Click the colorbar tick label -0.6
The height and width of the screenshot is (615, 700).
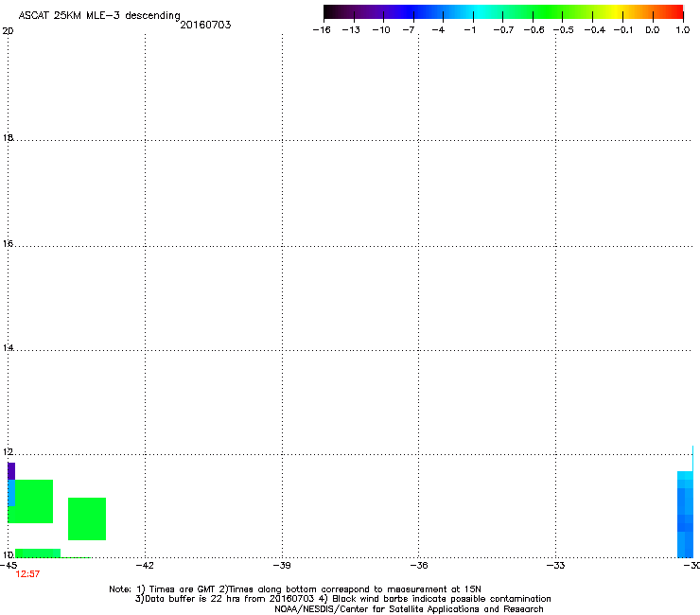[x=534, y=30]
